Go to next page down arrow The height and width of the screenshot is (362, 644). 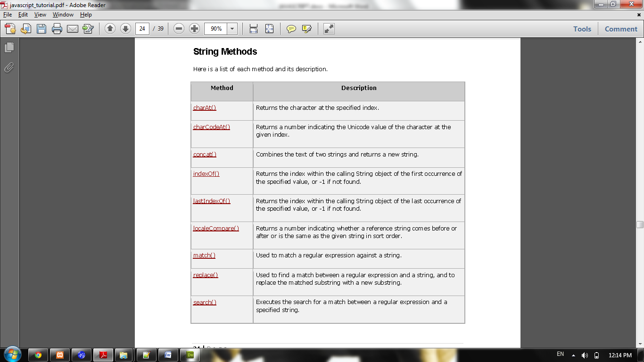coord(125,29)
